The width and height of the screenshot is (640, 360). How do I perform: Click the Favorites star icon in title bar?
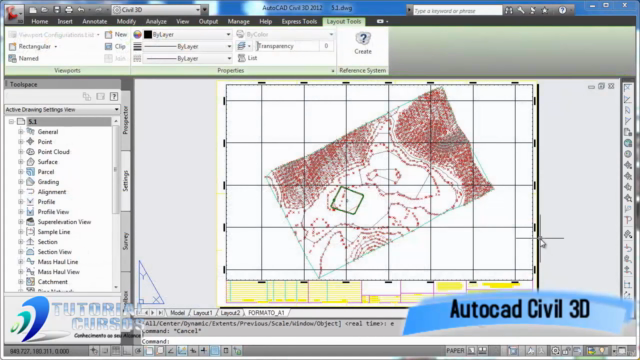point(544,11)
